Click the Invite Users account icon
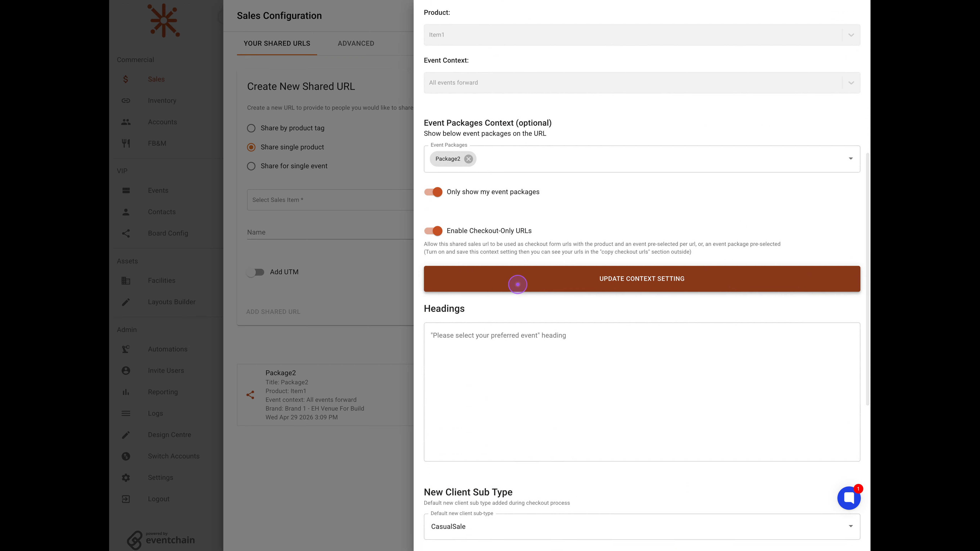This screenshot has width=980, height=551. tap(126, 370)
